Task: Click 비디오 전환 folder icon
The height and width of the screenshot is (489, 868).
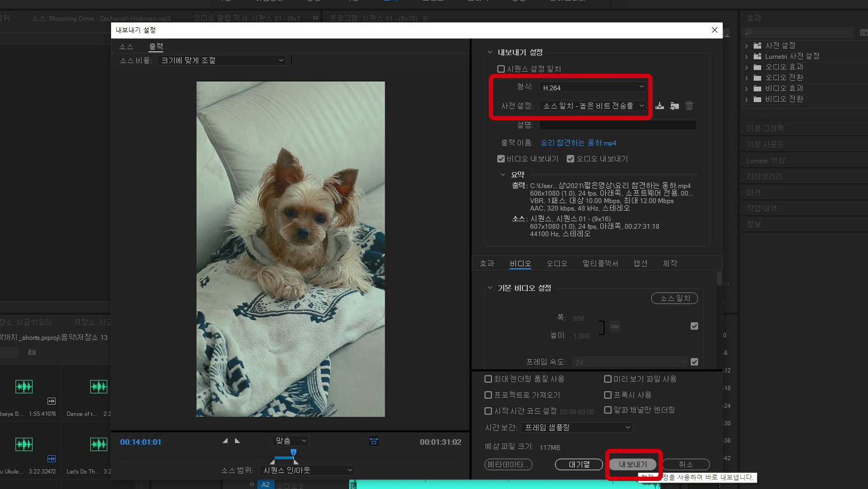Action: 757,99
